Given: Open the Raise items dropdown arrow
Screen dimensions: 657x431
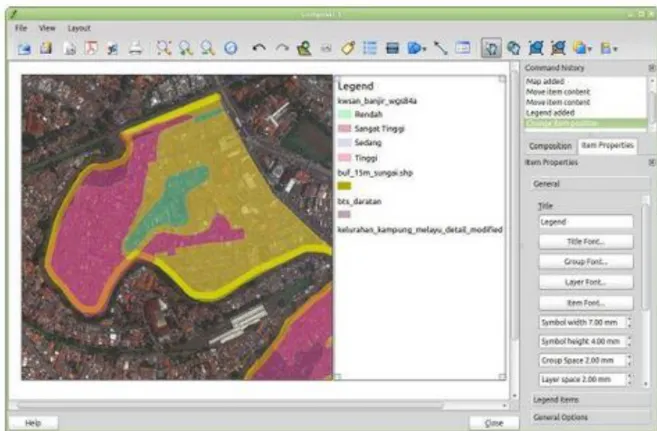Looking at the screenshot, I should point(590,49).
